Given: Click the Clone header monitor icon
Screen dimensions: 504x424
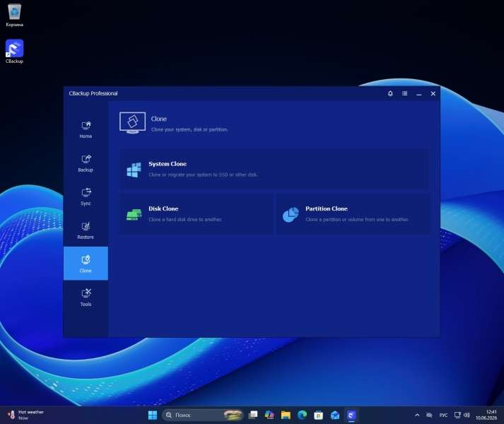Looking at the screenshot, I should pyautogui.click(x=132, y=123).
